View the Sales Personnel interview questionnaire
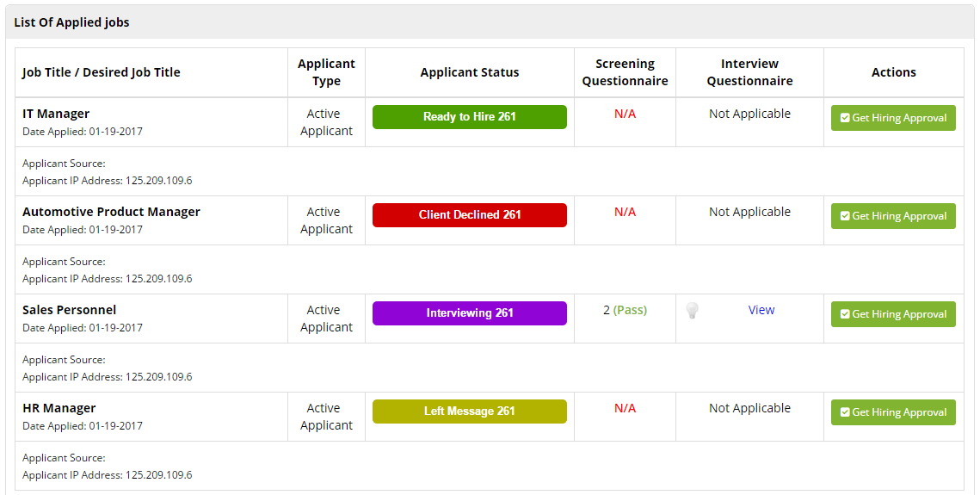This screenshot has height=495, width=980. pyautogui.click(x=761, y=310)
